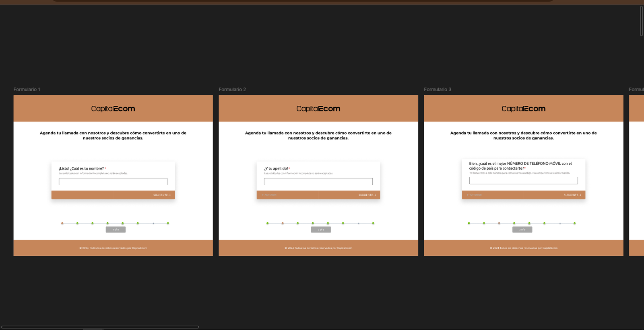Click the vertical scrollbar on the right edge
The image size is (644, 330).
tap(641, 21)
